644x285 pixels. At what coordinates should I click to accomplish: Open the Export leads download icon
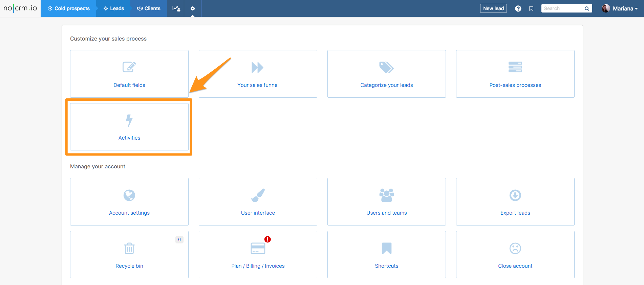pos(515,195)
